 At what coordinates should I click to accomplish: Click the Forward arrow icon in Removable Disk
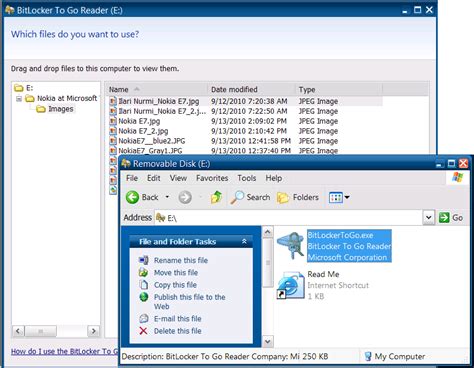coord(185,197)
